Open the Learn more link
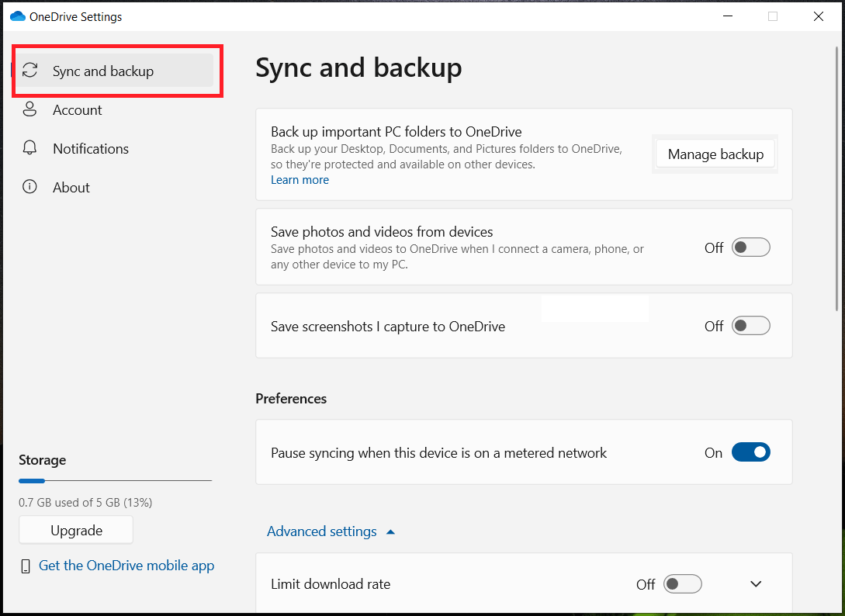This screenshot has width=845, height=616. (x=300, y=180)
